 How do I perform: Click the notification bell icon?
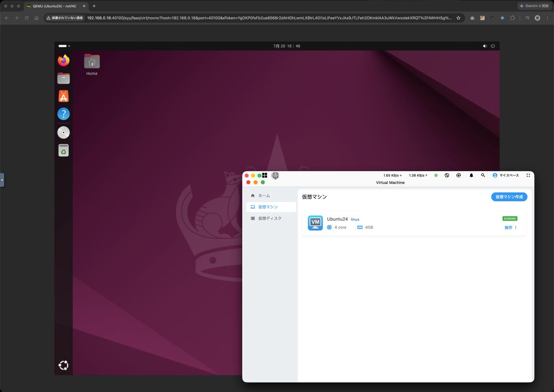point(471,175)
